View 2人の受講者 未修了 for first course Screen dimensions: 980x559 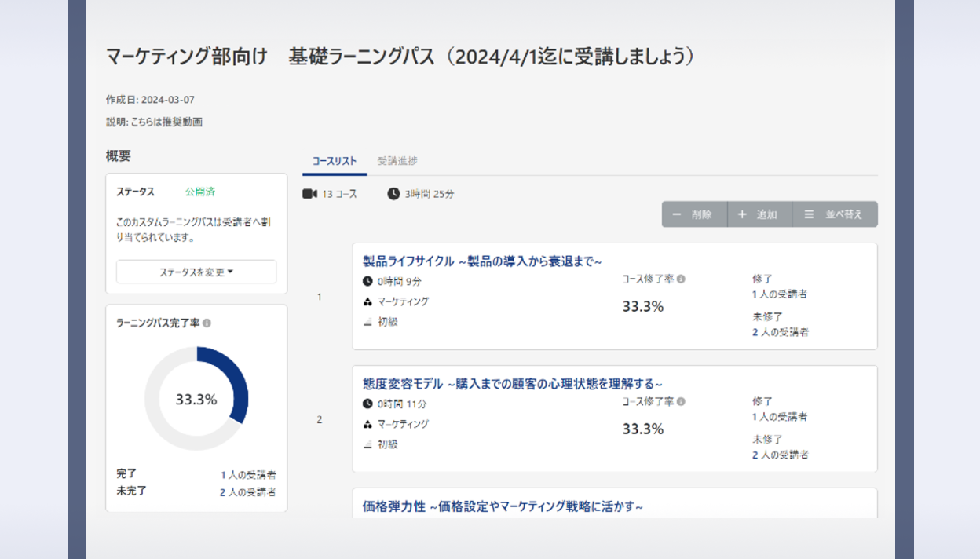pyautogui.click(x=780, y=332)
